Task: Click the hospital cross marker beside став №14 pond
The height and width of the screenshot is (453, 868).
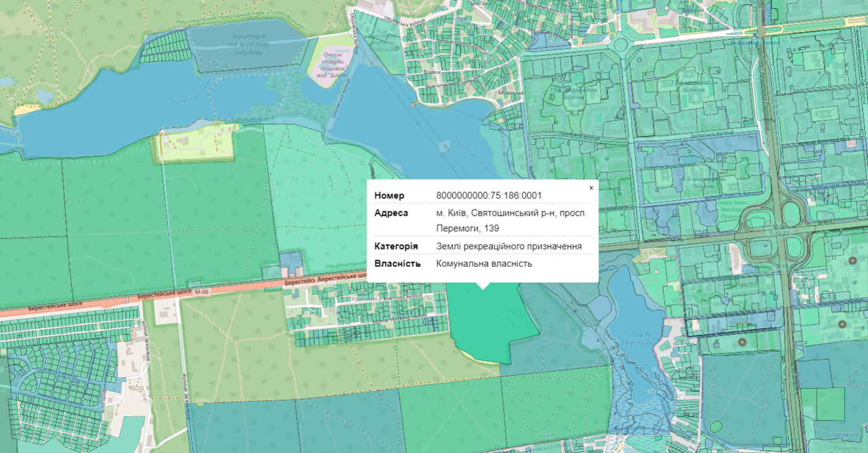Action: (742, 342)
